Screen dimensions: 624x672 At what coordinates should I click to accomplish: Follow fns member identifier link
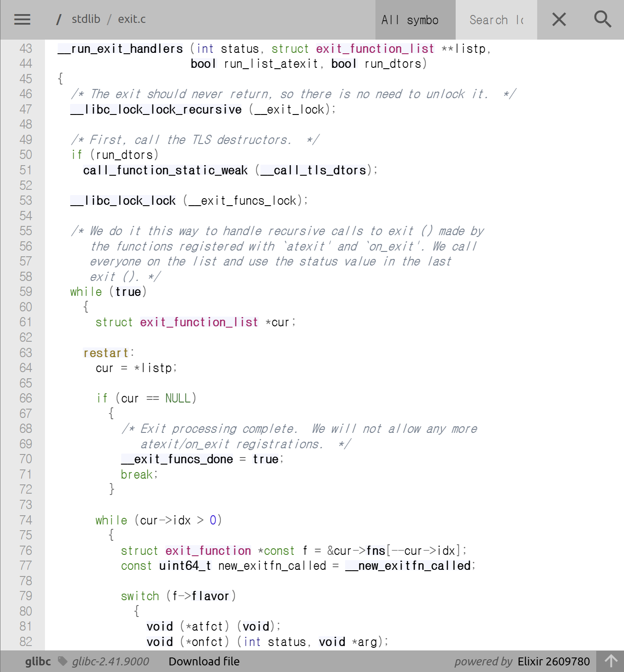click(x=376, y=550)
